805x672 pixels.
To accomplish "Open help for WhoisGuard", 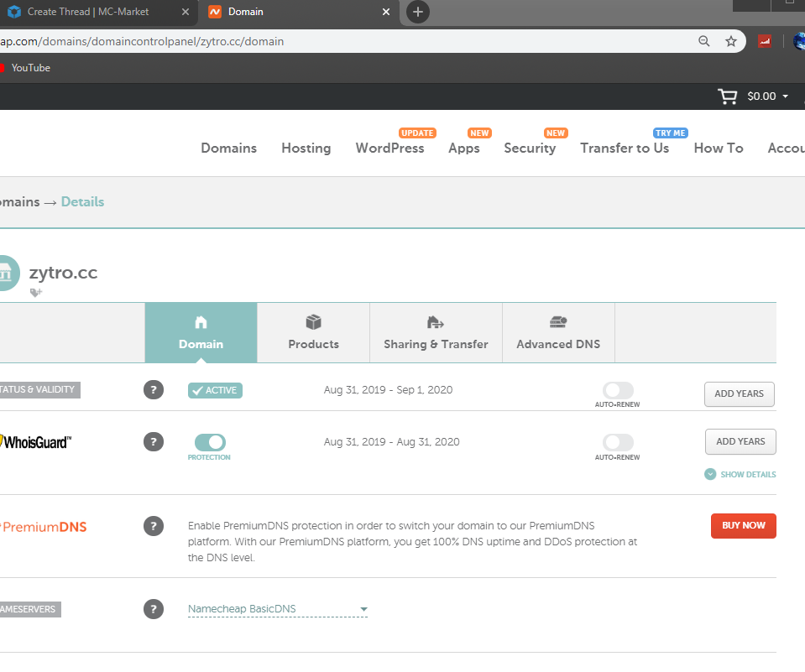I will pyautogui.click(x=154, y=441).
